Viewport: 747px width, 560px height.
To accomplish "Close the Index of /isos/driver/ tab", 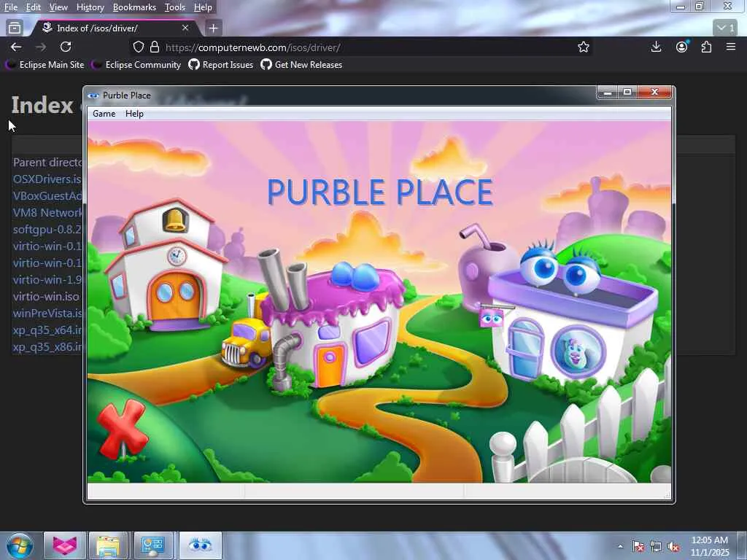I will pos(185,28).
